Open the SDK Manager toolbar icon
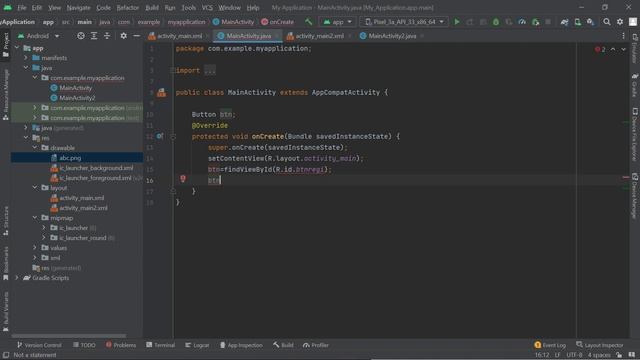The height and width of the screenshot is (360, 640). click(590, 22)
